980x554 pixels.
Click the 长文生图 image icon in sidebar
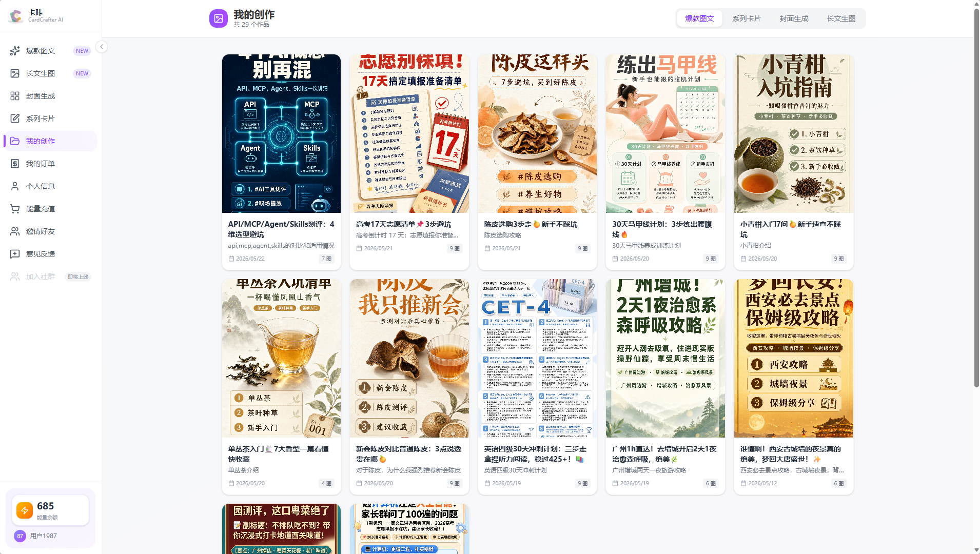coord(15,73)
